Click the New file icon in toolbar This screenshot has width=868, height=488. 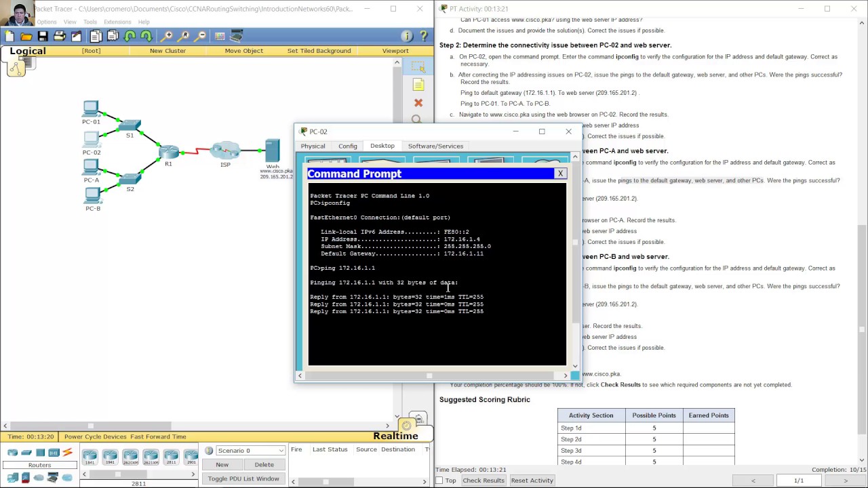[10, 37]
